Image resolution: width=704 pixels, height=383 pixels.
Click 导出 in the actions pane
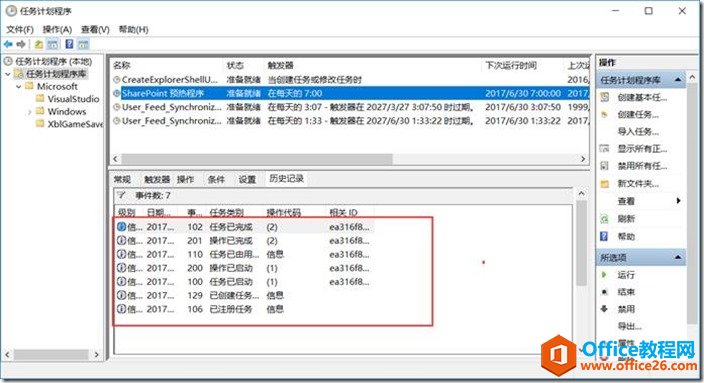click(x=629, y=326)
